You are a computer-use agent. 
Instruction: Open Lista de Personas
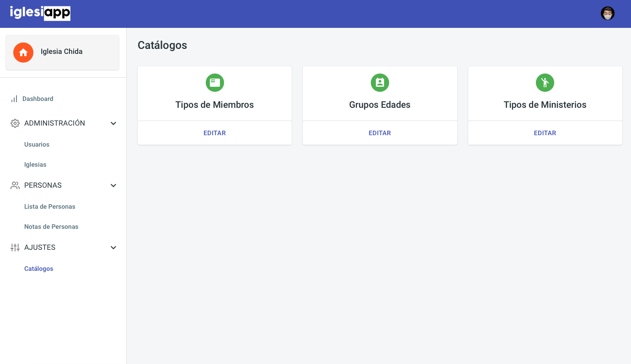coord(50,206)
